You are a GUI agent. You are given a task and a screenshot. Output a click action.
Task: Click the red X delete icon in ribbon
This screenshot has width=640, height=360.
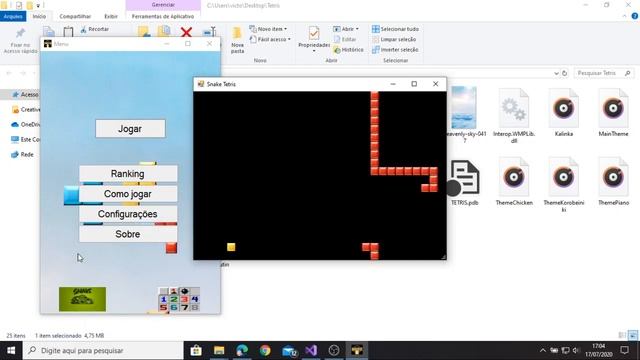(186, 32)
